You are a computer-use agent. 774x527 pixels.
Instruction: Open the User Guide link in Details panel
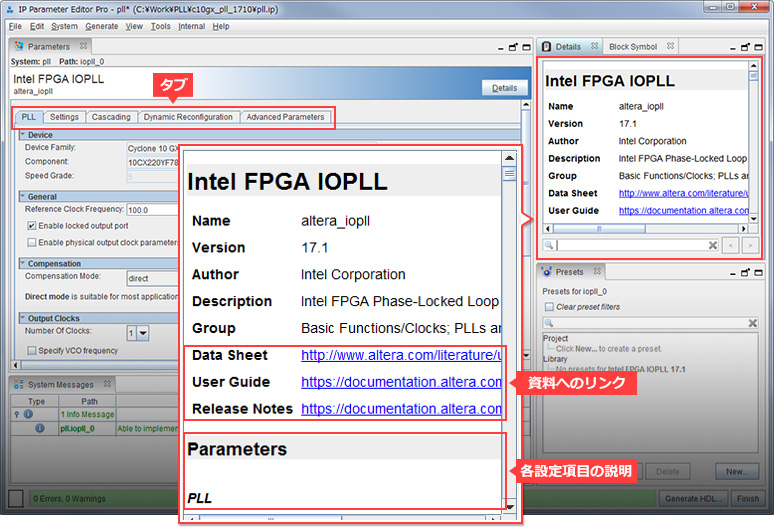[x=684, y=210]
